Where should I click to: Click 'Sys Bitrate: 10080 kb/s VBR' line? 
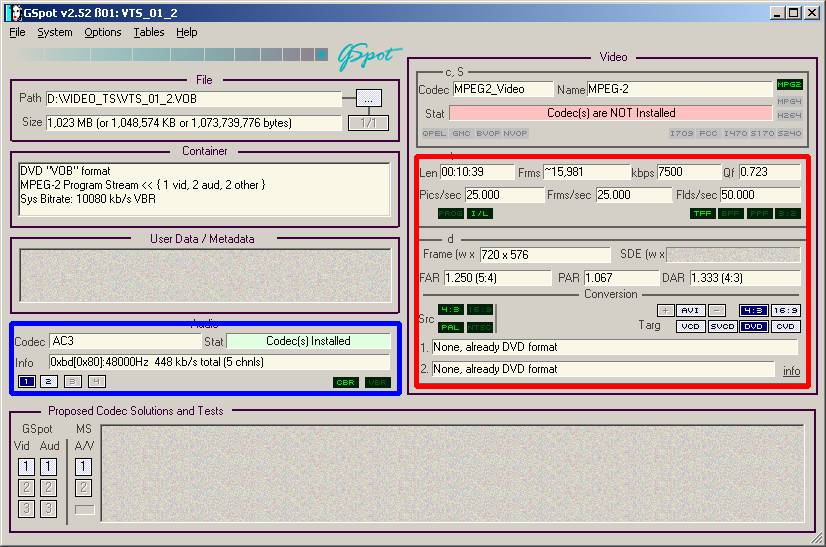point(88,199)
